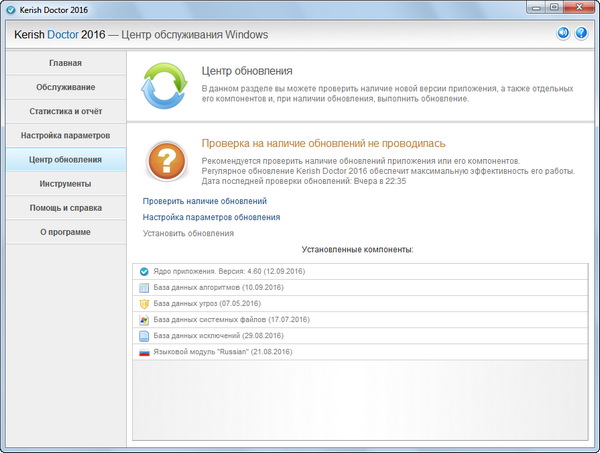Click the Windows icon beside База данных системных файлов
Image resolution: width=600 pixels, height=453 pixels.
tap(144, 320)
